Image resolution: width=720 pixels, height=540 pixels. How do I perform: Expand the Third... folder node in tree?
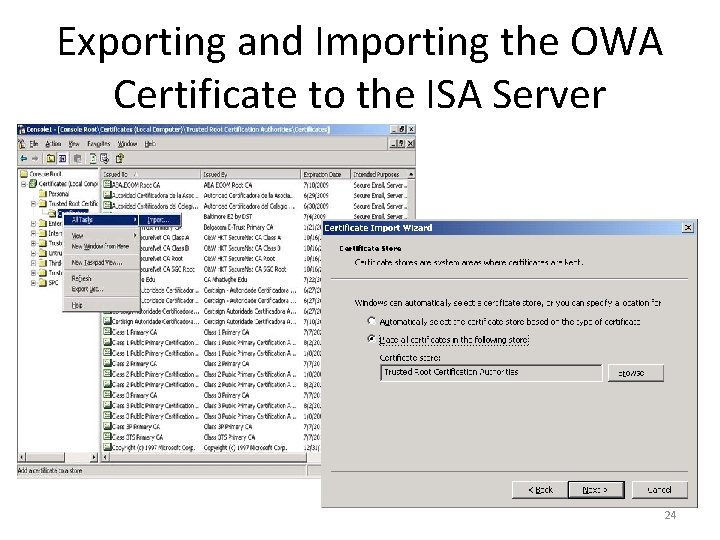[x=33, y=263]
